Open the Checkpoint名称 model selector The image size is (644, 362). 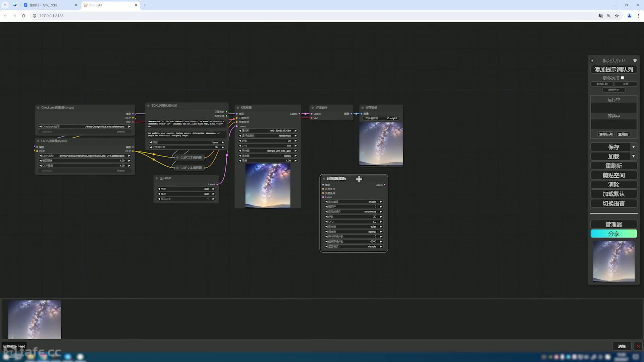85,127
